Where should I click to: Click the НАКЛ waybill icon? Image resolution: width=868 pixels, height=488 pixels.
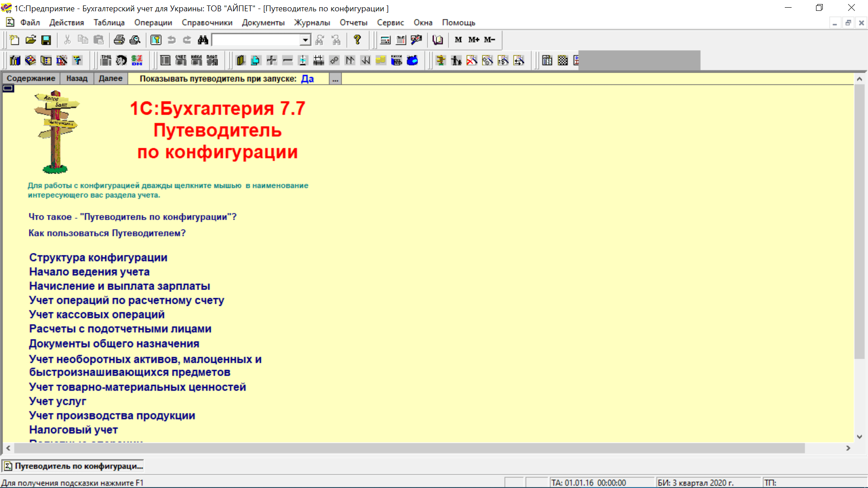[197, 60]
